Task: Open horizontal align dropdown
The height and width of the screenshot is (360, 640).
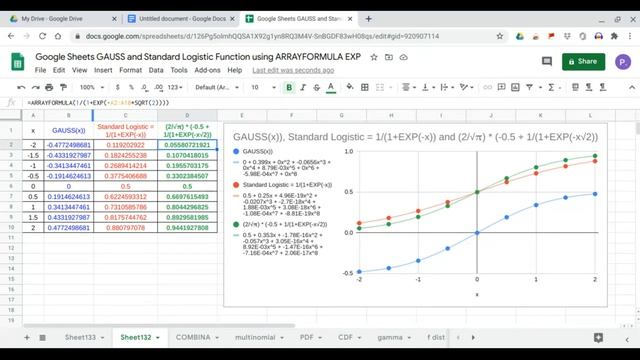Action: (409, 87)
